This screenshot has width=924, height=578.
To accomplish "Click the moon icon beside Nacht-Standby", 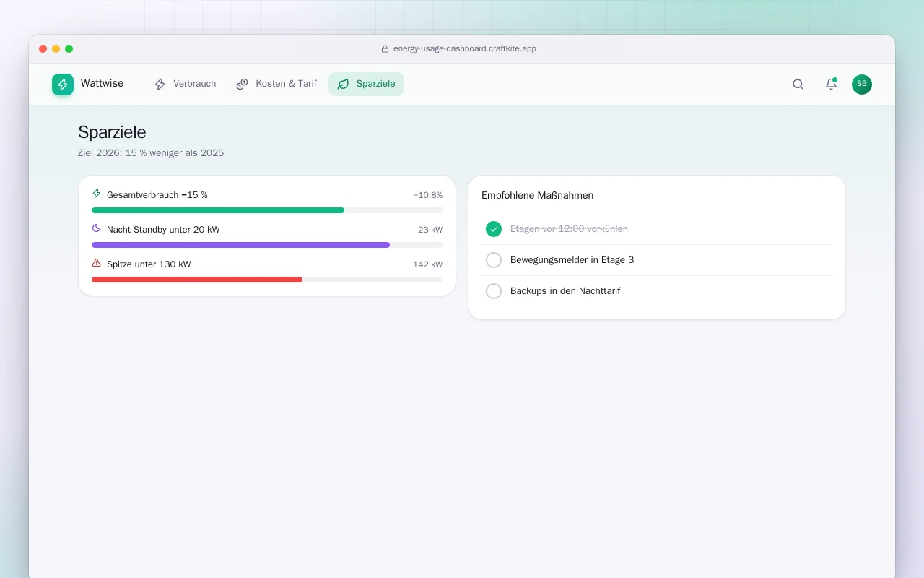I will coord(97,228).
